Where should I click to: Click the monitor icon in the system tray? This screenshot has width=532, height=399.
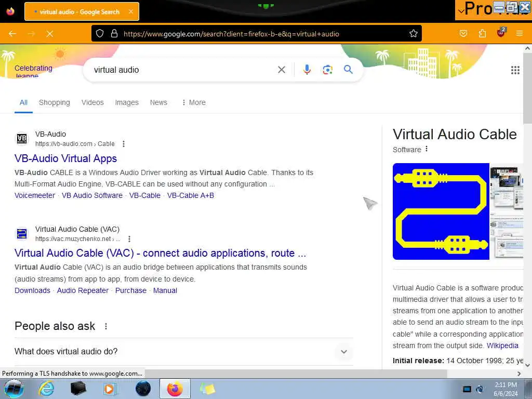point(467,389)
